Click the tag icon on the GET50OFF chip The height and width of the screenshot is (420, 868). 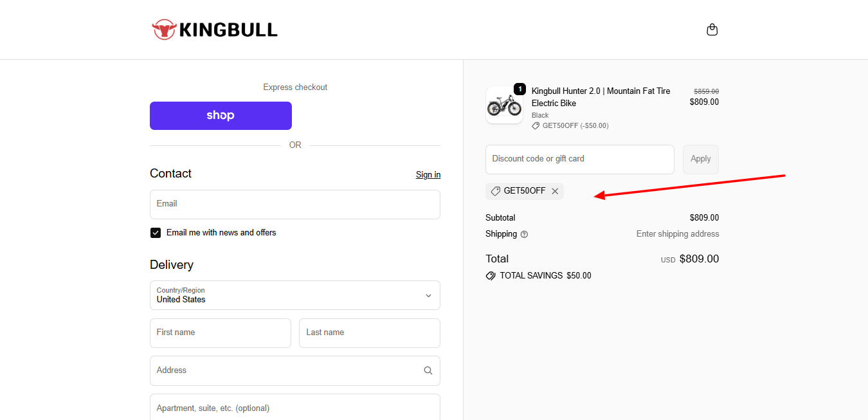tap(495, 191)
